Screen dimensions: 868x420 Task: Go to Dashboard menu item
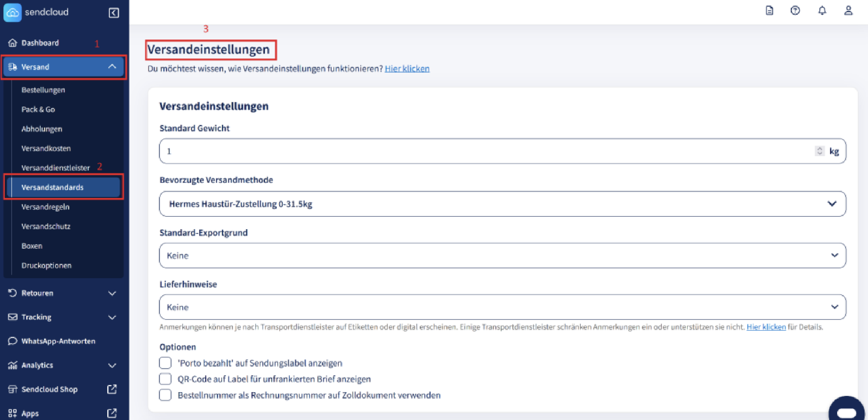(x=40, y=43)
